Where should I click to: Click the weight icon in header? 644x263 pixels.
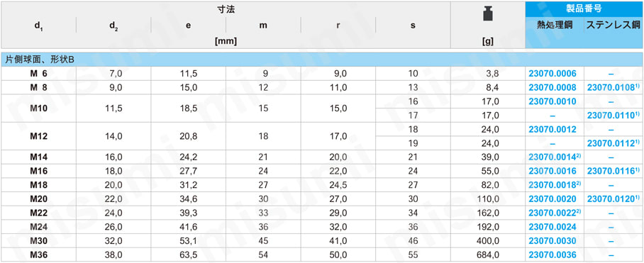point(487,14)
